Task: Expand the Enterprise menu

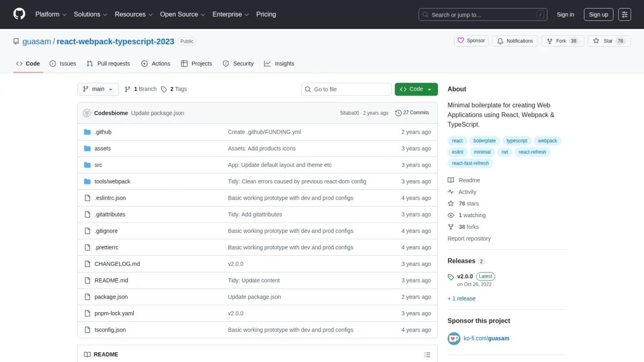Action: pyautogui.click(x=231, y=14)
